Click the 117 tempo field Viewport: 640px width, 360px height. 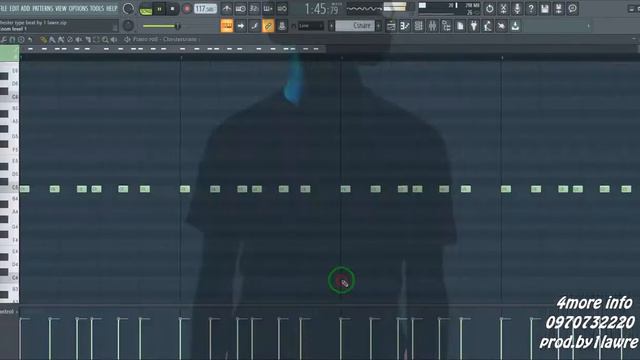[x=205, y=9]
